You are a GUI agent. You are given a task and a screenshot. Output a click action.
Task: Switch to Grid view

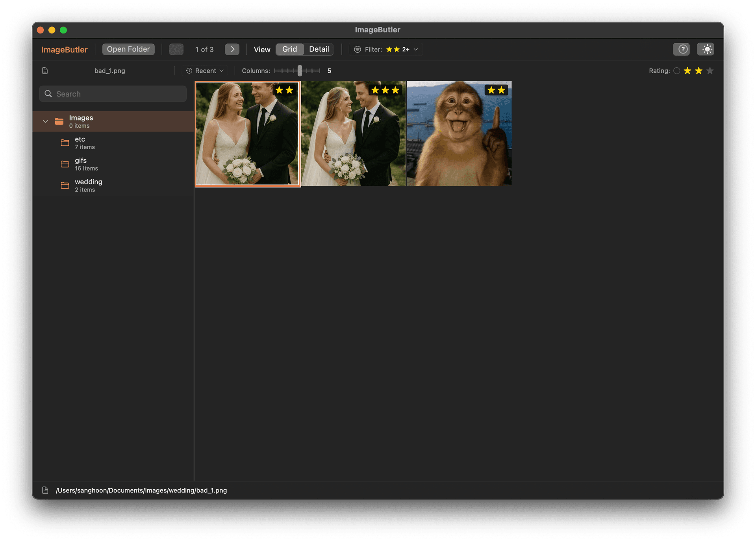point(289,49)
